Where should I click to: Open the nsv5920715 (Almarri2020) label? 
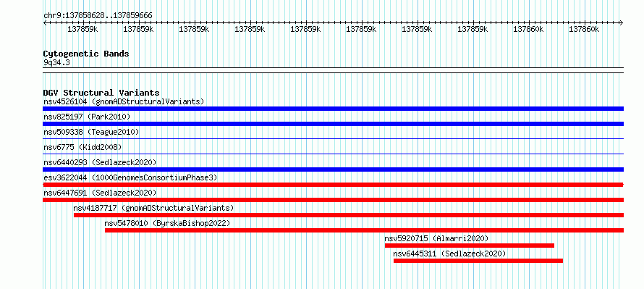(x=436, y=238)
